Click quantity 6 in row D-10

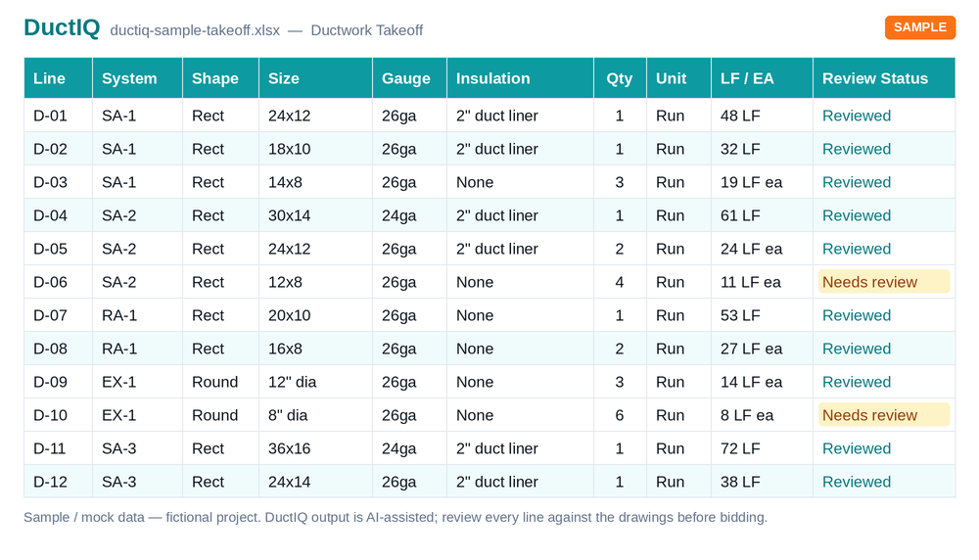tap(620, 414)
